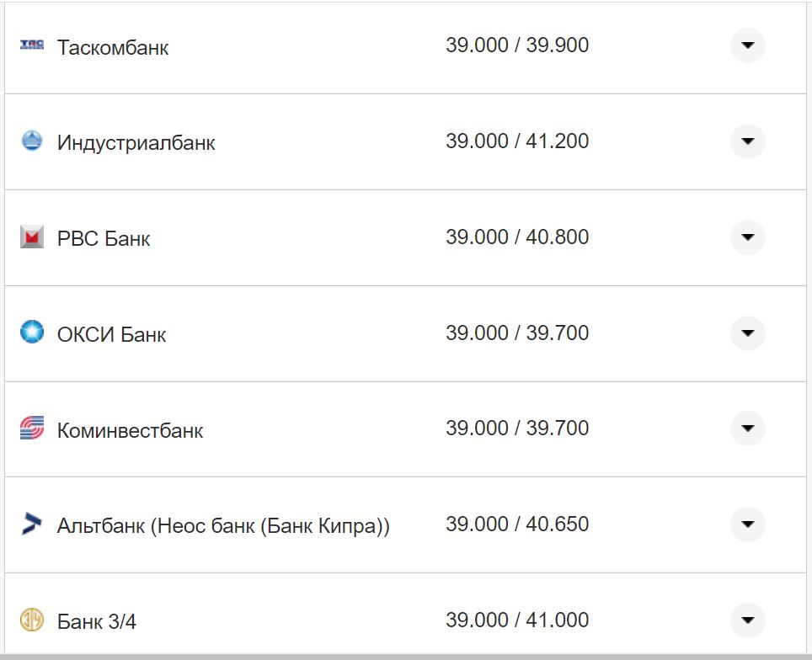
Task: Open the РВС Банк dropdown arrow
Action: 747,237
